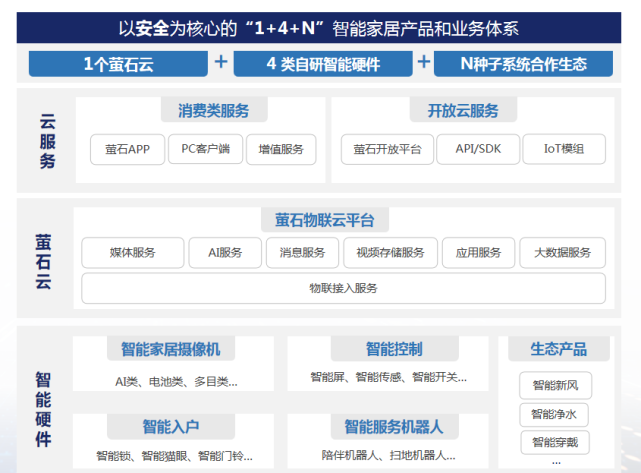Open the 智能控制 heading
Screen dimensions: 641x473
[x=394, y=349]
